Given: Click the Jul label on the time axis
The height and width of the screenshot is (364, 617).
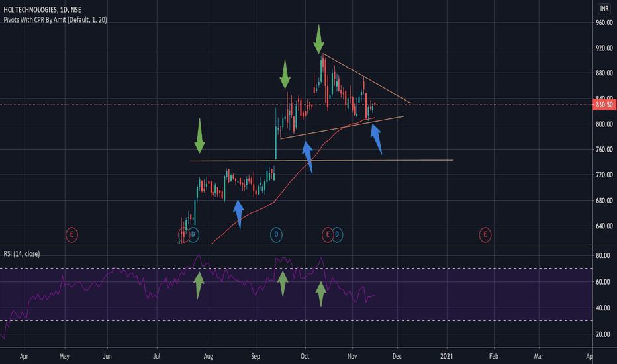Looking at the screenshot, I should [157, 357].
